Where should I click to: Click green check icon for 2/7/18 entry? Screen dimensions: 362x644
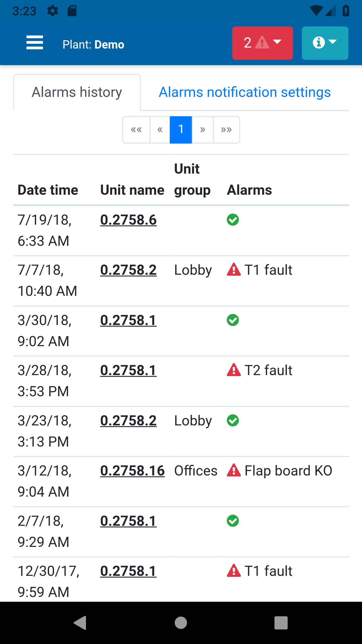[233, 521]
